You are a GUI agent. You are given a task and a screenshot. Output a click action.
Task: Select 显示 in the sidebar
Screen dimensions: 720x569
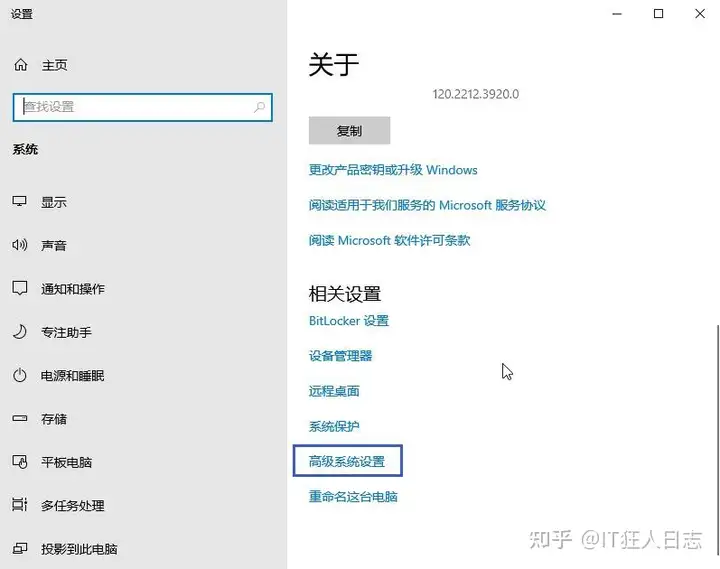click(54, 202)
